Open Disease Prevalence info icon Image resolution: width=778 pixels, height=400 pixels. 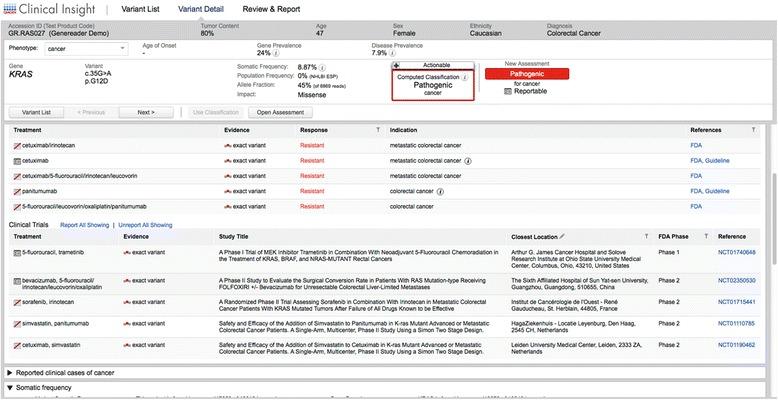392,53
